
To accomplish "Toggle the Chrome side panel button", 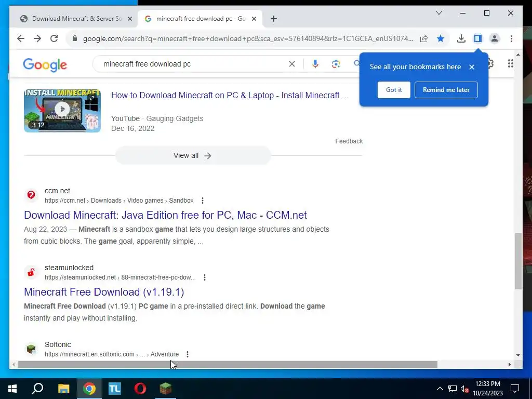I will 478,38.
